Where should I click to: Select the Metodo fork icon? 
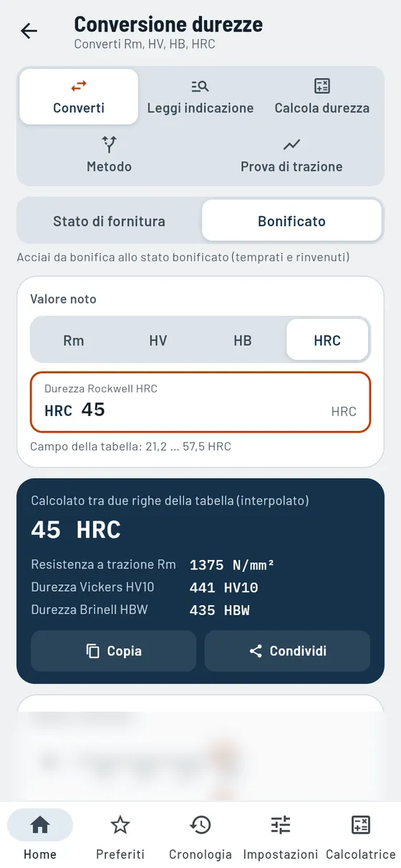pos(109,144)
